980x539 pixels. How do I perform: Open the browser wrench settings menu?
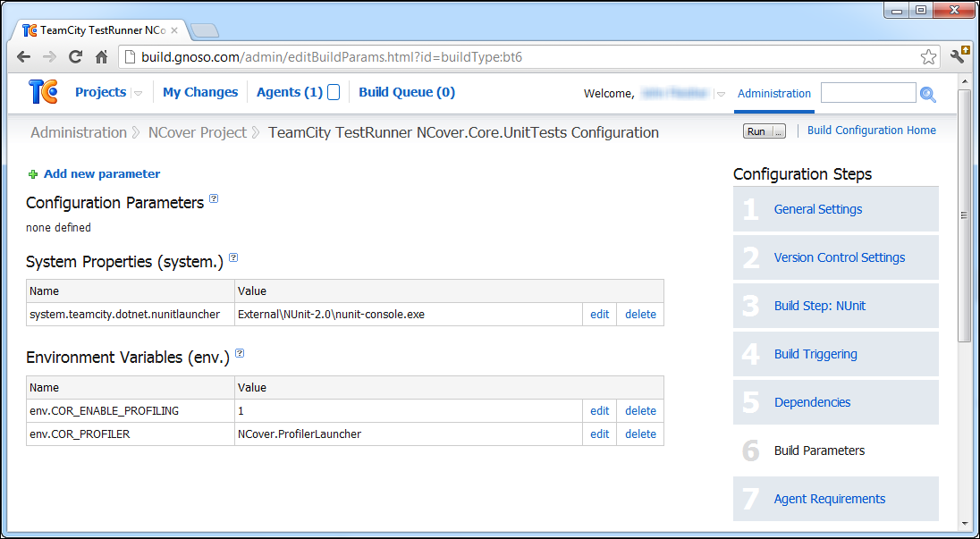click(x=959, y=56)
